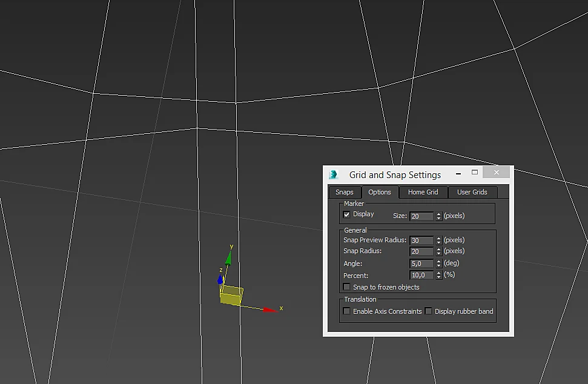Switch to the Snaps tab
This screenshot has height=384, width=588.
click(344, 192)
